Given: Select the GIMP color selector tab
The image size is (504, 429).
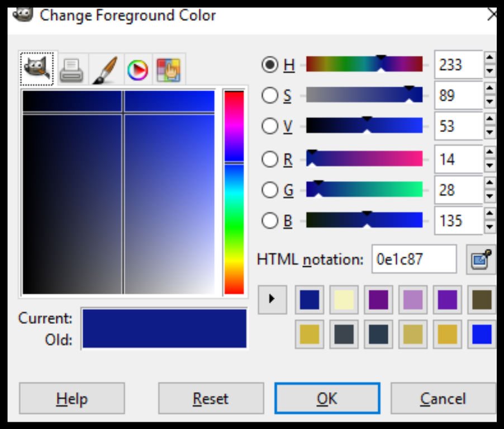Looking at the screenshot, I should click(x=37, y=69).
